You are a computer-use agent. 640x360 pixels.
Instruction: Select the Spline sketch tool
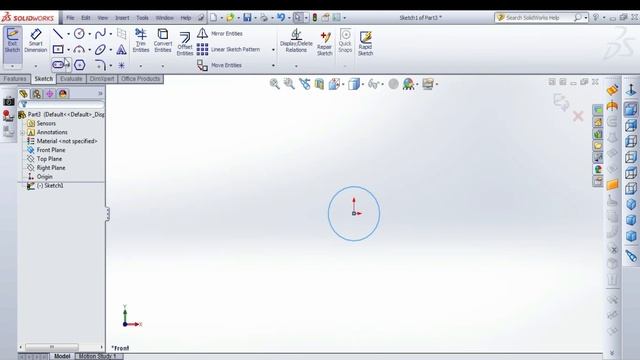tap(100, 34)
